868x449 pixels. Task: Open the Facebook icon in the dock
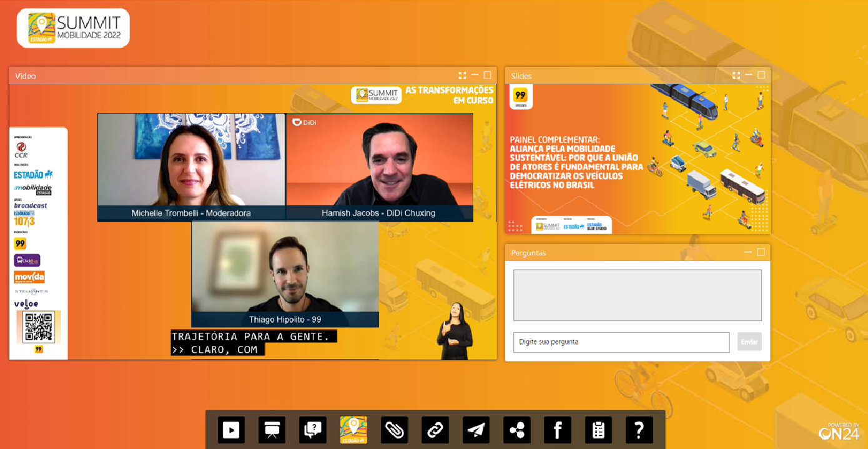(558, 430)
